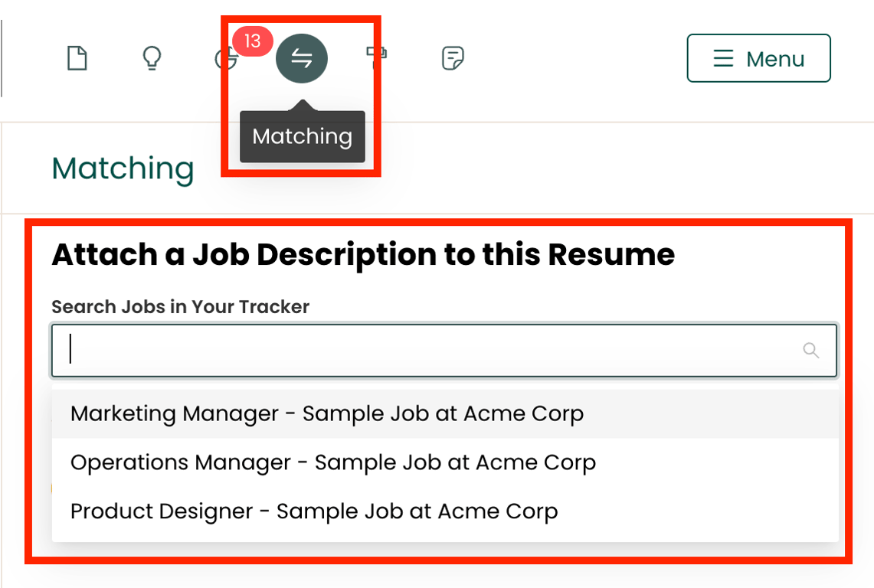Focus the Search Jobs in Your Tracker field

point(444,350)
